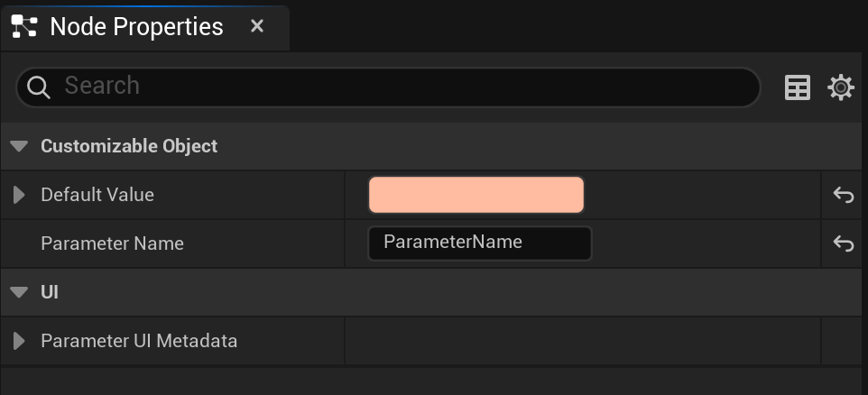The image size is (868, 395).
Task: Click the ParameterName text field
Action: [x=479, y=243]
